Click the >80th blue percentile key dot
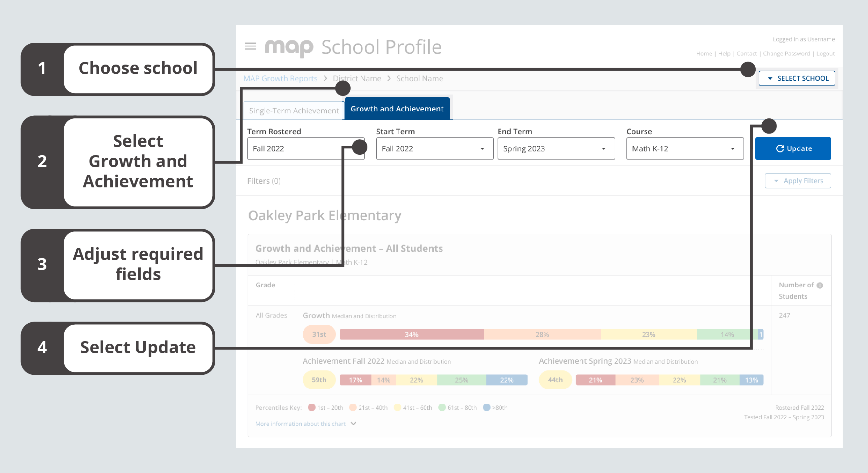 (x=486, y=408)
